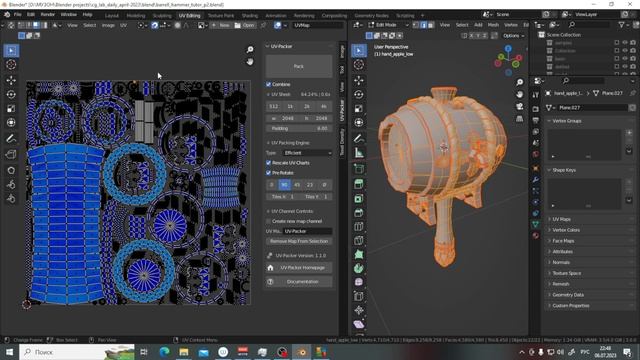Enable Create new map channel checkbox

tap(269, 221)
